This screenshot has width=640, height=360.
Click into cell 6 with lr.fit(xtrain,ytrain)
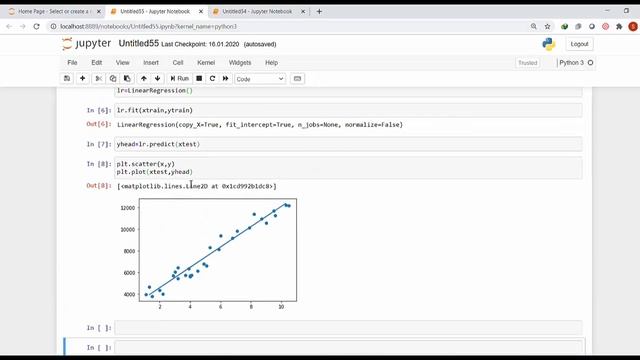point(348,110)
